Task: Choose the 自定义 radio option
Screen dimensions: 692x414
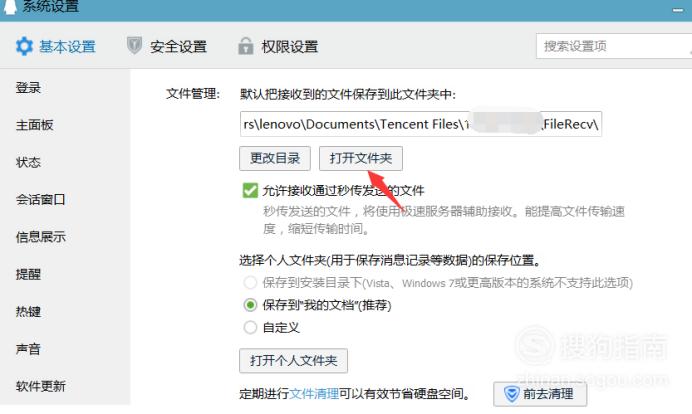Action: click(250, 327)
